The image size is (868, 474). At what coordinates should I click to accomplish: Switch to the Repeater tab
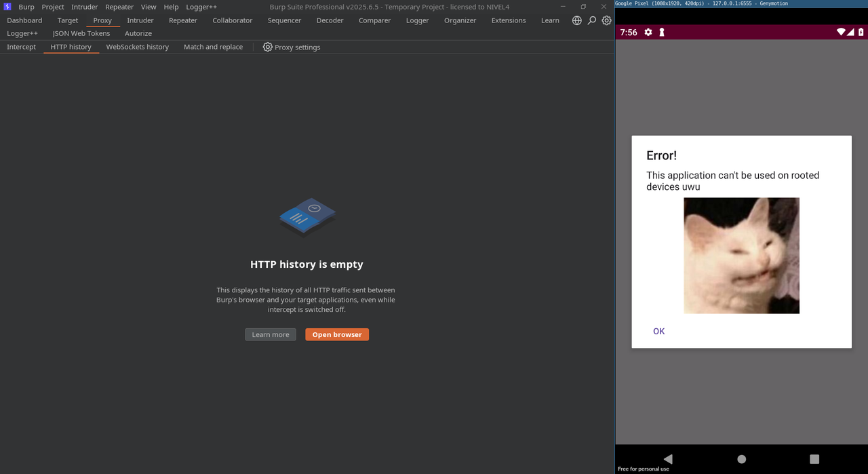click(x=183, y=20)
